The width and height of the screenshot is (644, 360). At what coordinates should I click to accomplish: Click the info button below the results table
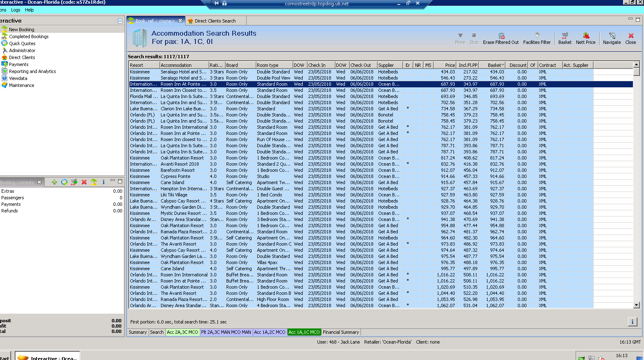pos(633,322)
